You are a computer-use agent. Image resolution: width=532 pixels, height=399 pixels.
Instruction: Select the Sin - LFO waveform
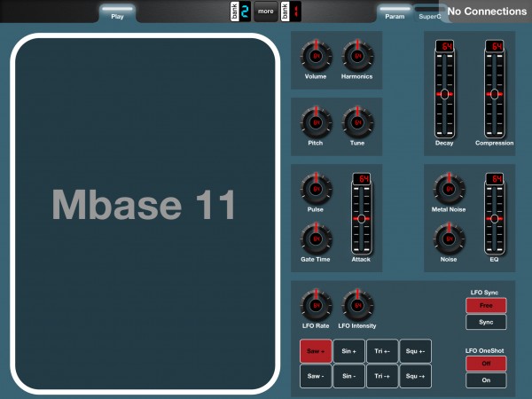pos(348,376)
